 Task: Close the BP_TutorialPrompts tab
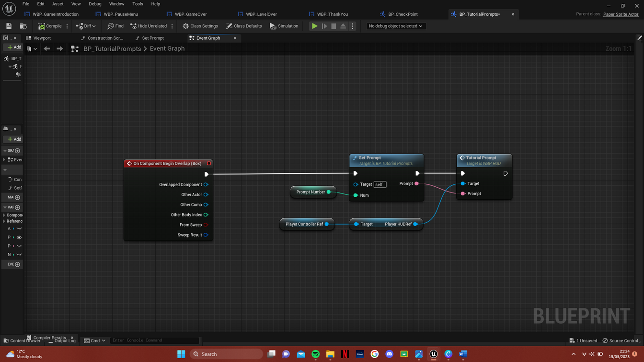point(513,14)
